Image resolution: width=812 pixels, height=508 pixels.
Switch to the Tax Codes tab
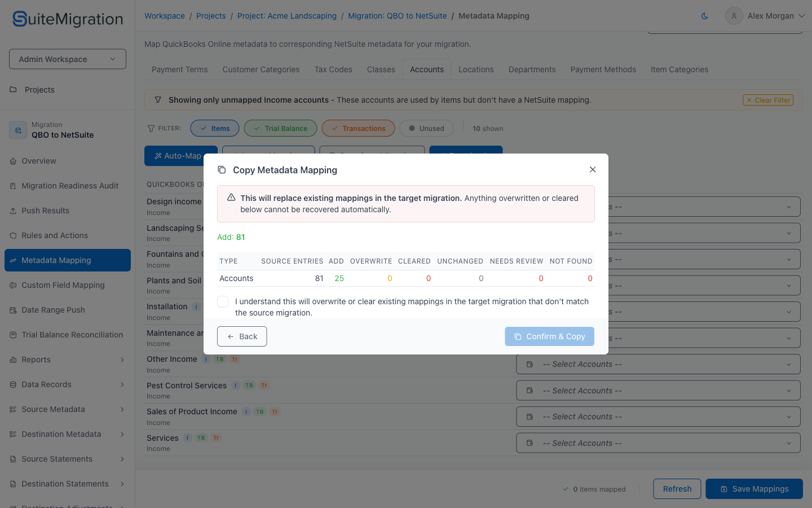pos(333,69)
